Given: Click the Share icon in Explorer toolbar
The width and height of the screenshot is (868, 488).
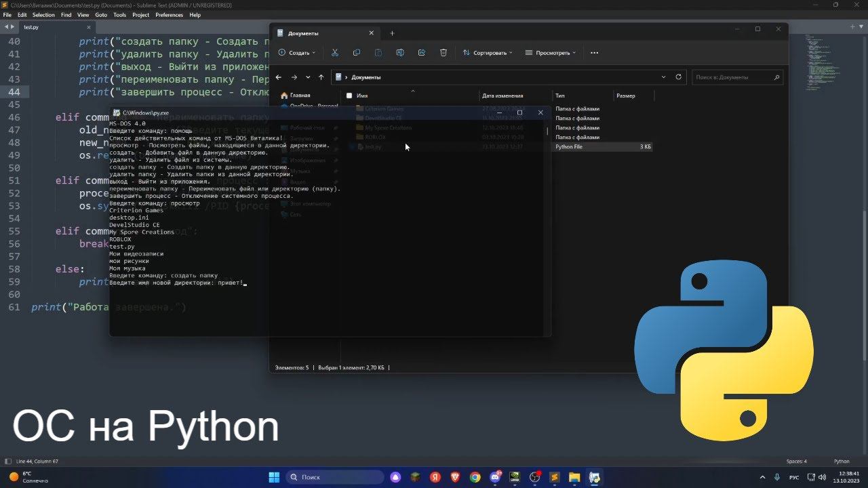Looking at the screenshot, I should 422,52.
